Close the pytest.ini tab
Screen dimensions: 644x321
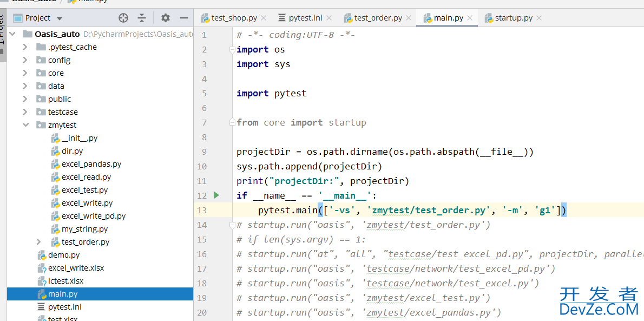pos(328,18)
